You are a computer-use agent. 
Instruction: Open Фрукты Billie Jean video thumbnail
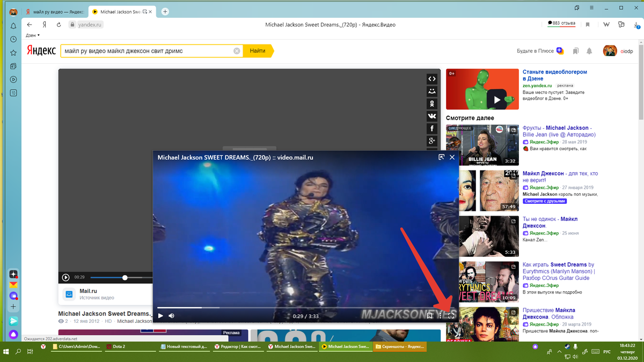point(482,145)
